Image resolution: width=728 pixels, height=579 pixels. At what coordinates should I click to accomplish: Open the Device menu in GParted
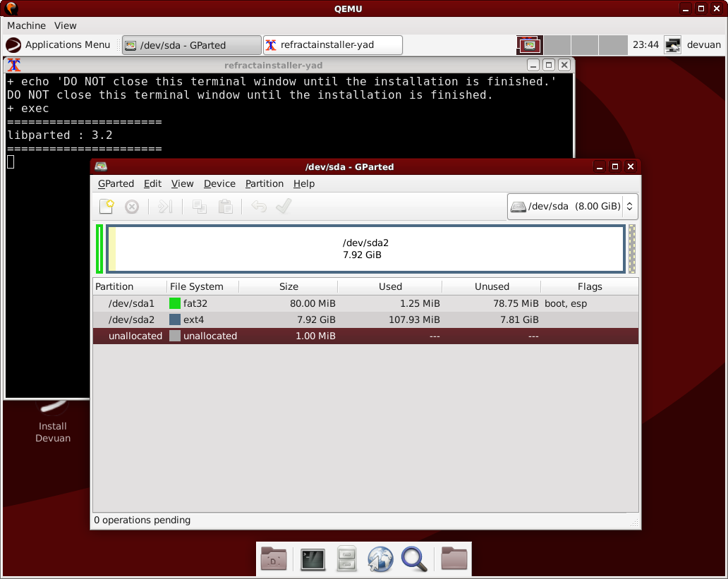pyautogui.click(x=219, y=184)
